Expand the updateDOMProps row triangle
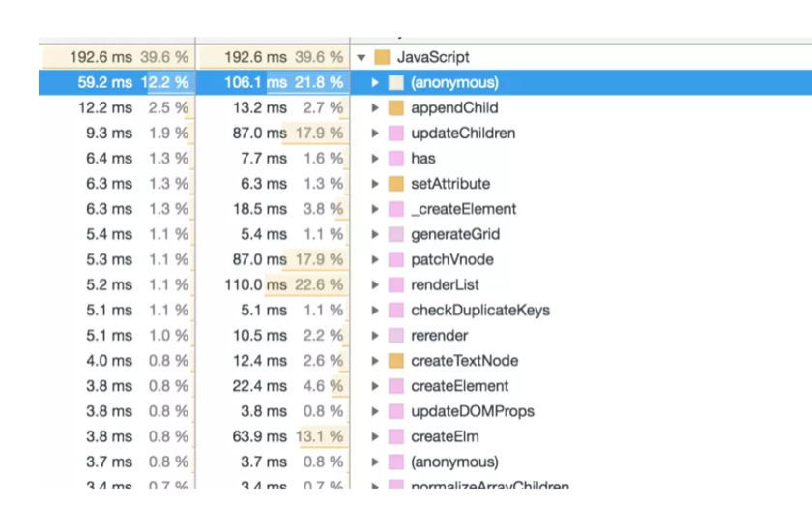Viewport: 812px width, 507px height. [x=375, y=411]
